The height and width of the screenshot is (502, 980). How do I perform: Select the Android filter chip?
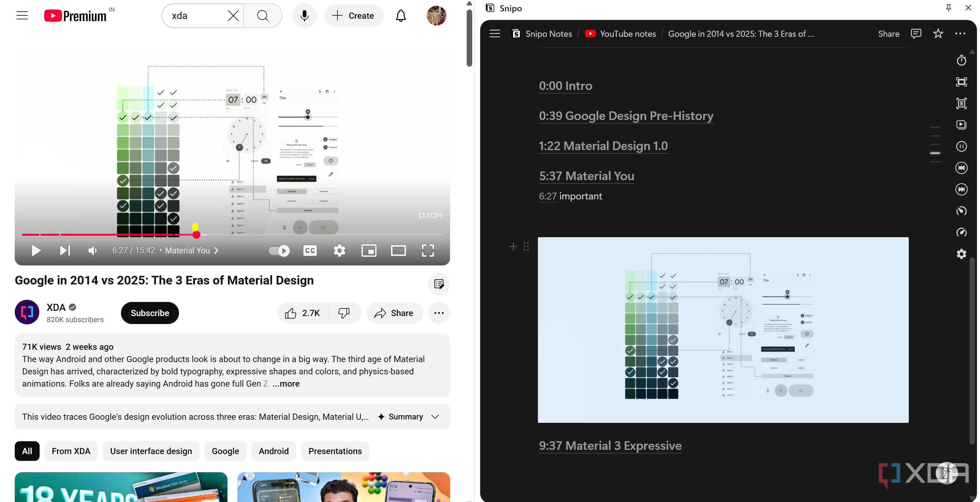click(274, 451)
